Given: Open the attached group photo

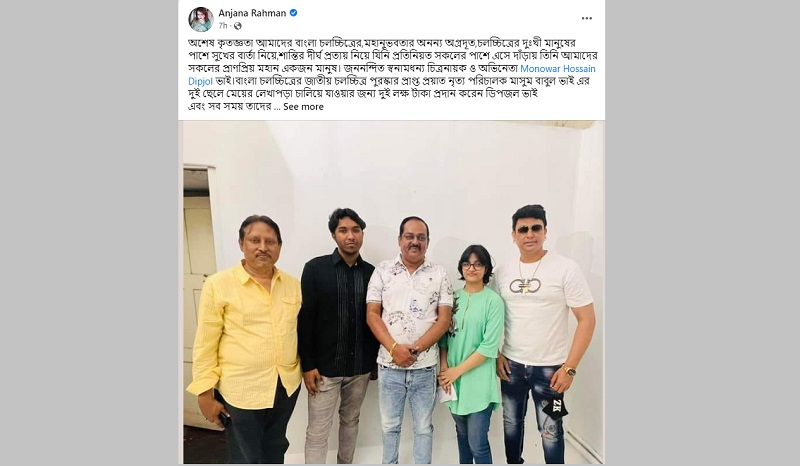Looking at the screenshot, I should point(393,292).
